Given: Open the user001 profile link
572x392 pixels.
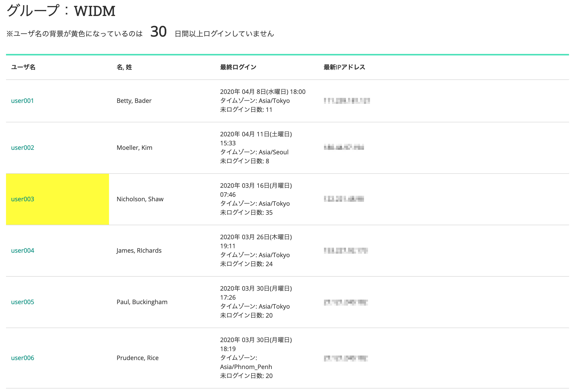Looking at the screenshot, I should [22, 101].
